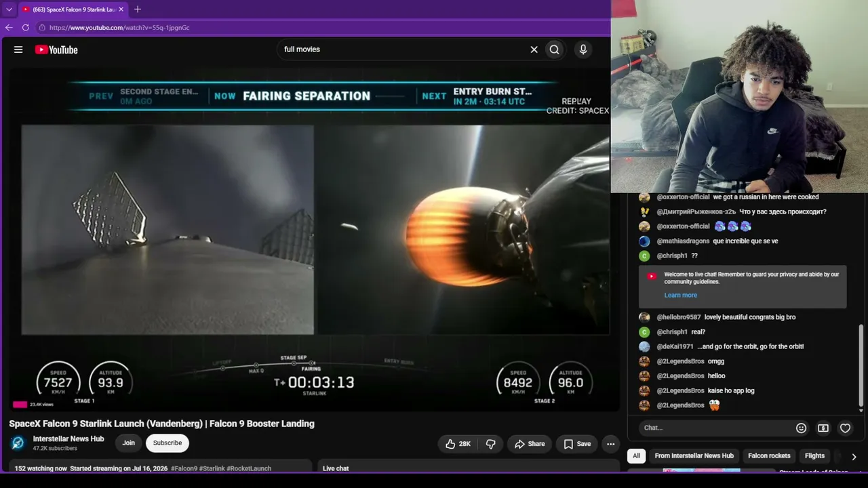The image size is (868, 488).
Task: Click @deKai1971 user avatar
Action: point(644,347)
